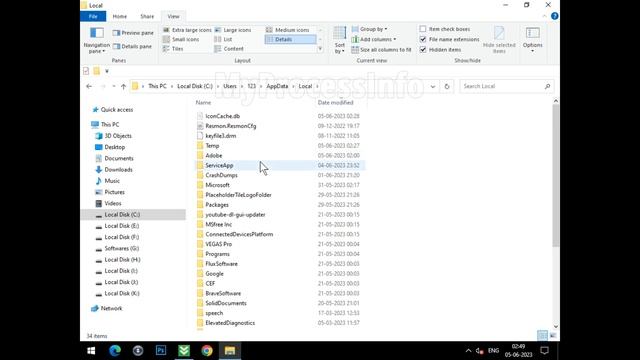Uncheck File name extensions
Viewport: 640px width, 360px height.
(423, 39)
